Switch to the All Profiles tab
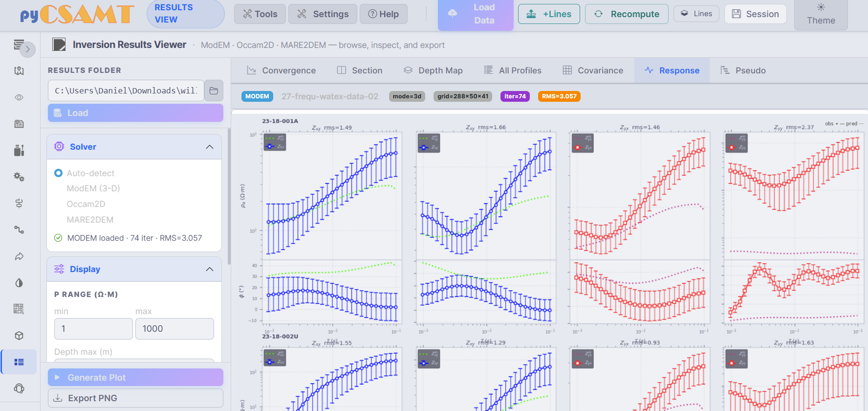Image resolution: width=868 pixels, height=411 pixels. point(513,70)
